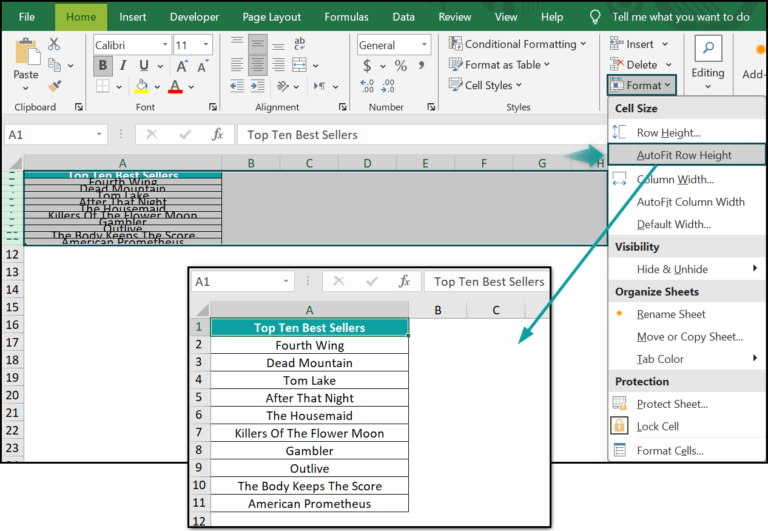Select the Format Painter brush icon
This screenshot has width=768, height=531.
(x=54, y=87)
